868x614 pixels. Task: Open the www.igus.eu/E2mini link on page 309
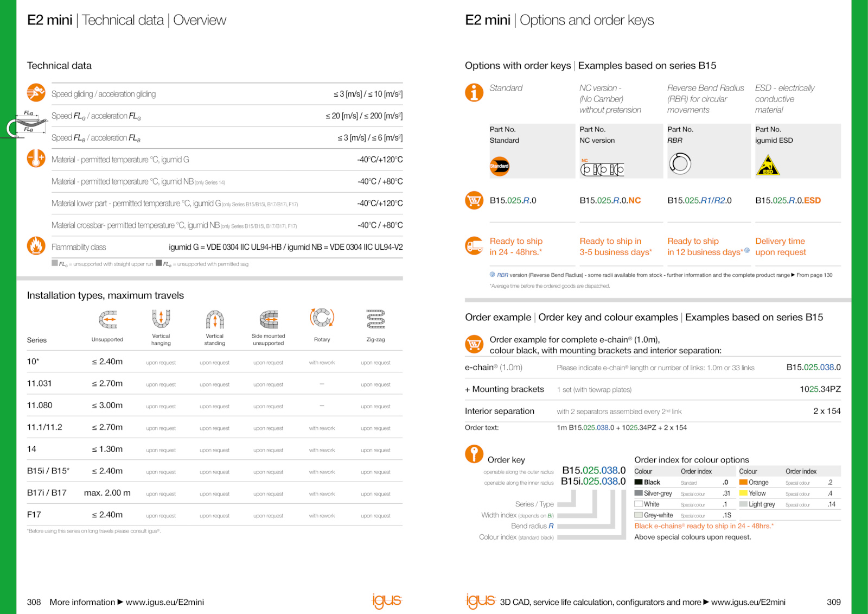748,602
